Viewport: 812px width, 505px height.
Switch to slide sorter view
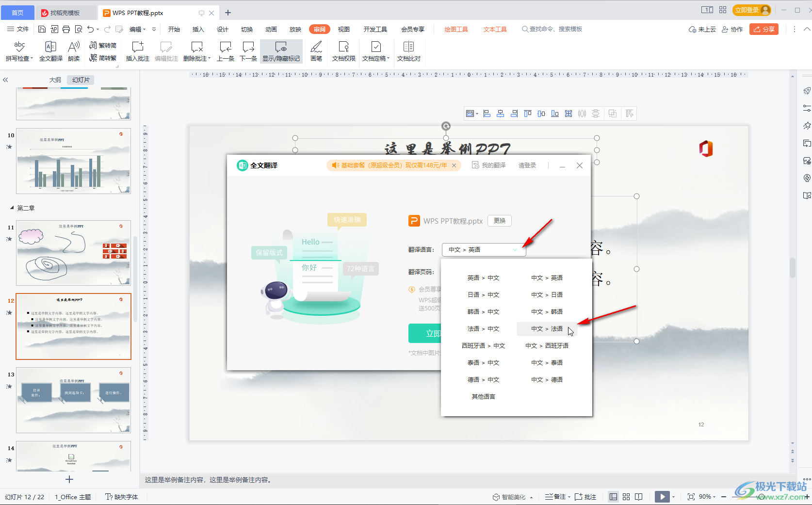[626, 497]
